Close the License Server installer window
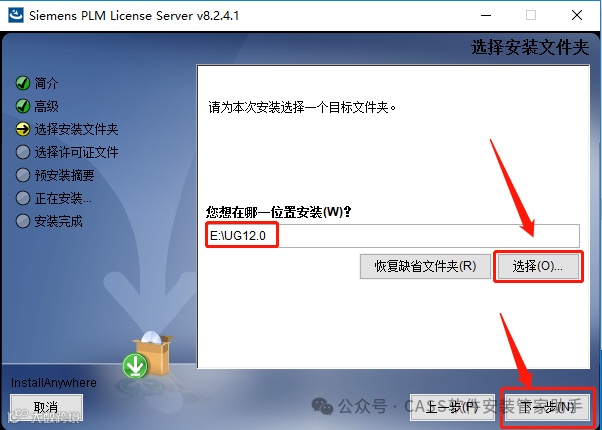The height and width of the screenshot is (430, 602). coord(577,15)
